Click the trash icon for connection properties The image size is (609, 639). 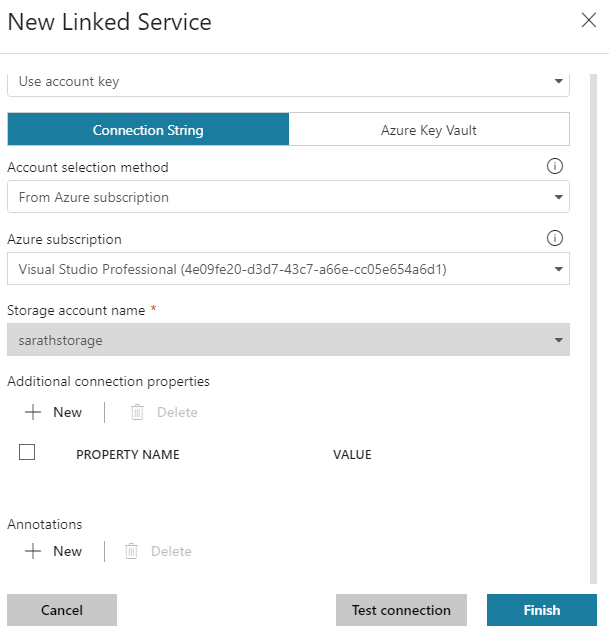137,412
